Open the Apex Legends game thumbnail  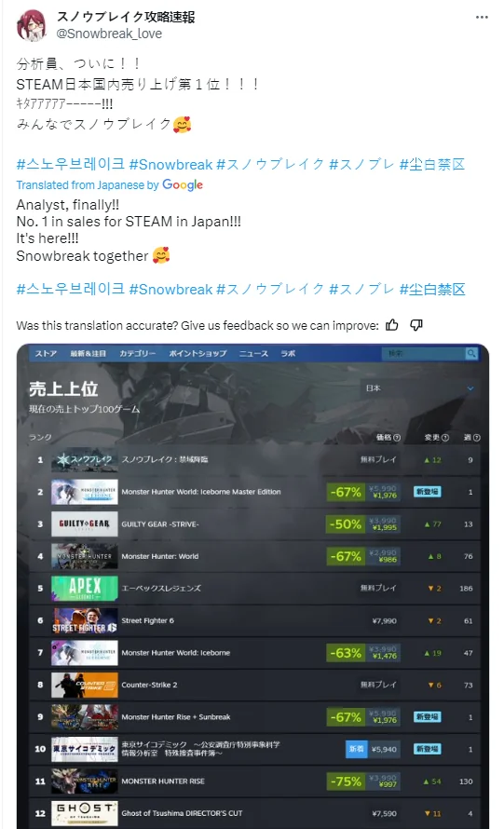(85, 588)
